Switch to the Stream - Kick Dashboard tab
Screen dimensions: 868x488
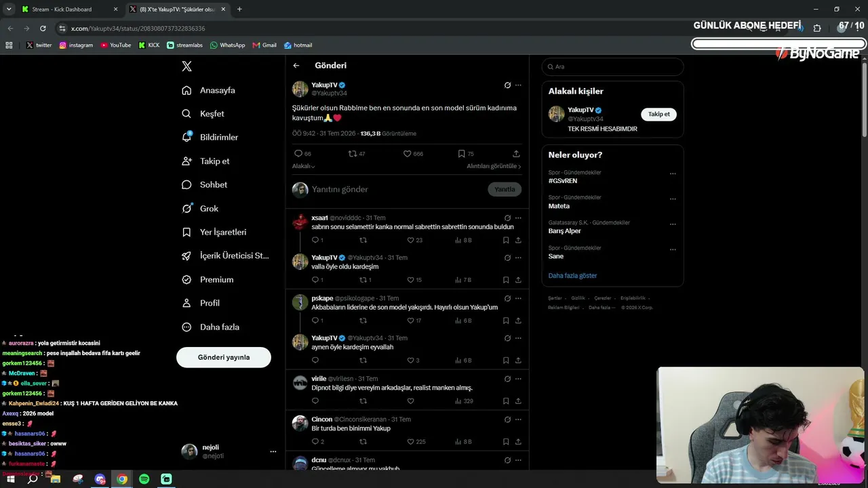[x=68, y=9]
